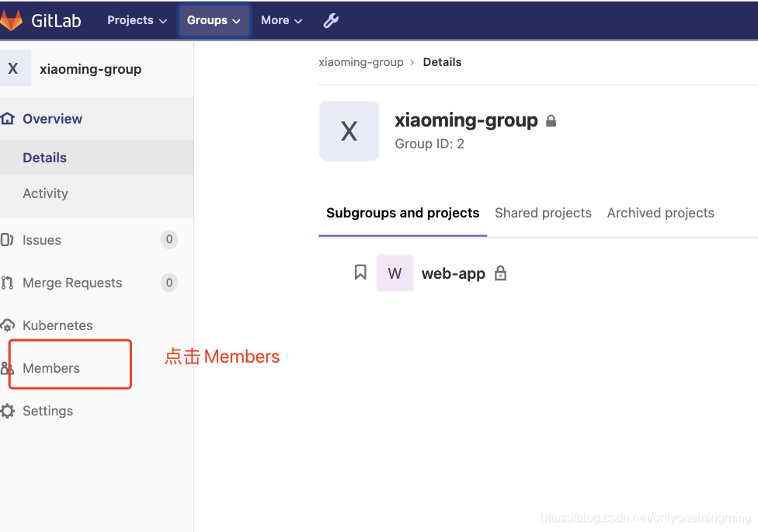
Task: Click the Details breadcrumb
Action: click(442, 62)
